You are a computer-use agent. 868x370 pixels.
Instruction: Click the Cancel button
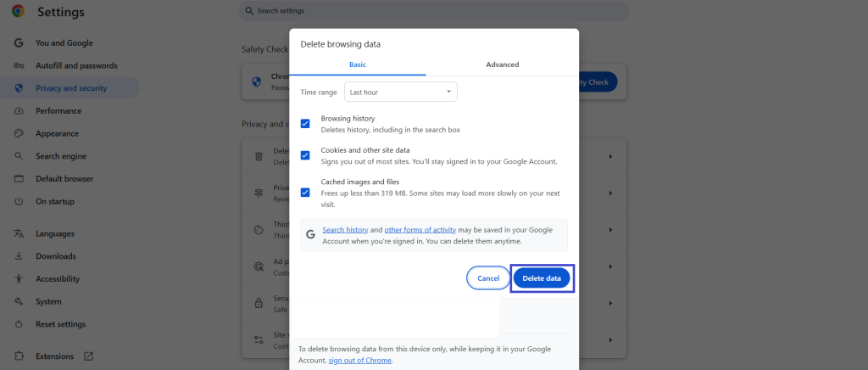488,278
